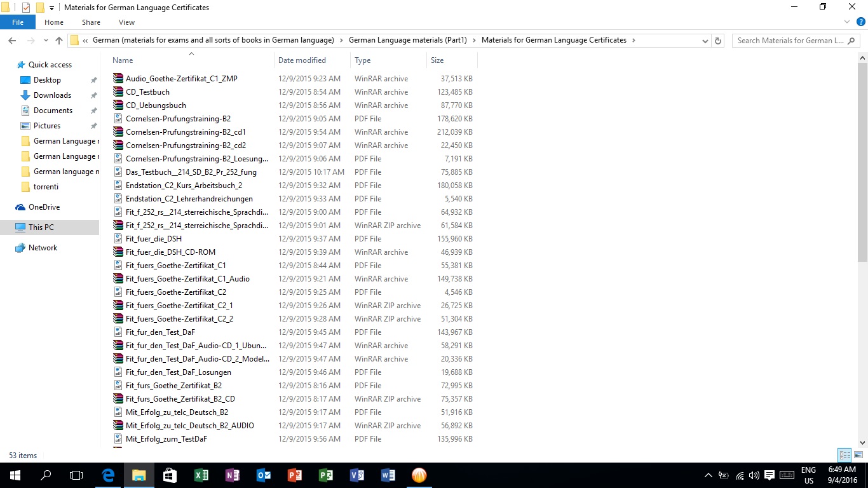868x488 pixels.
Task: Open the Home ribbon tab
Action: (54, 22)
